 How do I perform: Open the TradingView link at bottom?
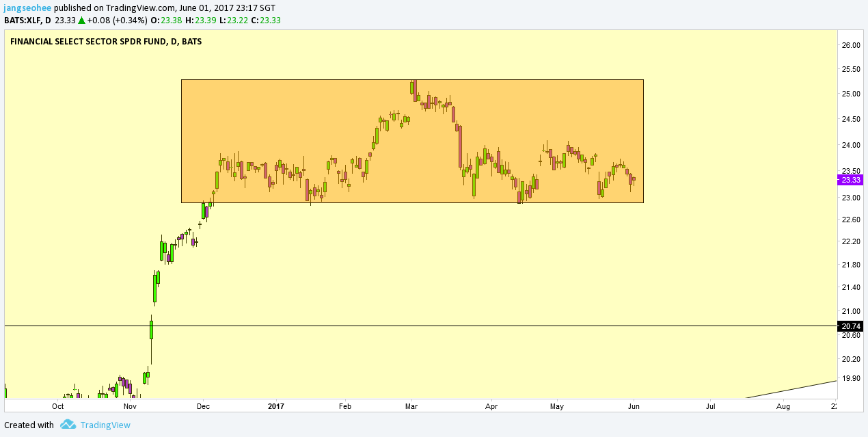click(105, 425)
